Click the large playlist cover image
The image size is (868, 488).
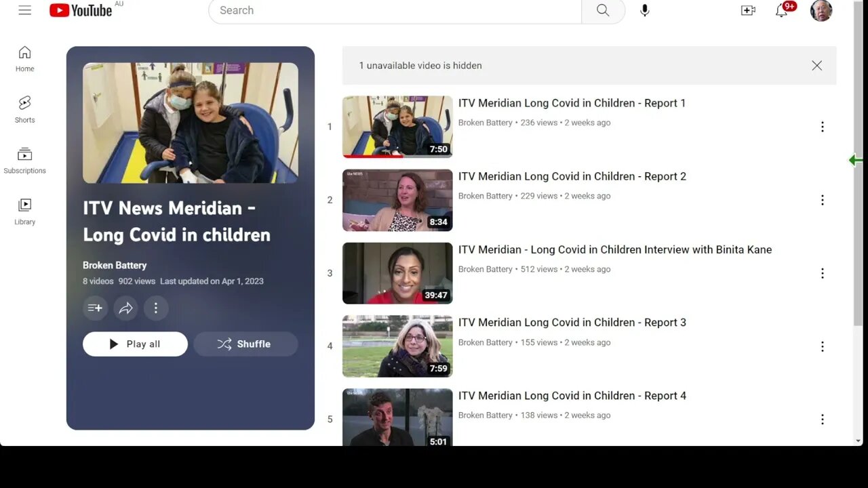click(x=191, y=123)
